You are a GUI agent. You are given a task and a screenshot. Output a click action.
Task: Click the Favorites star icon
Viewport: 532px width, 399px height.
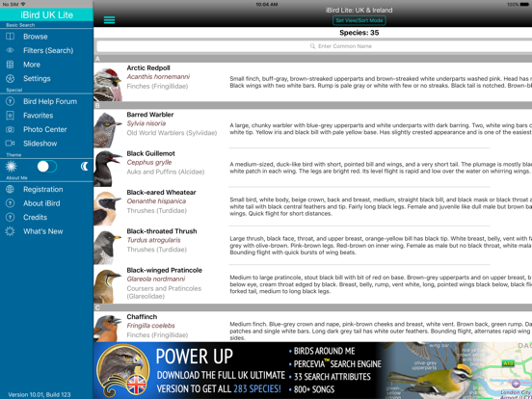click(x=11, y=116)
